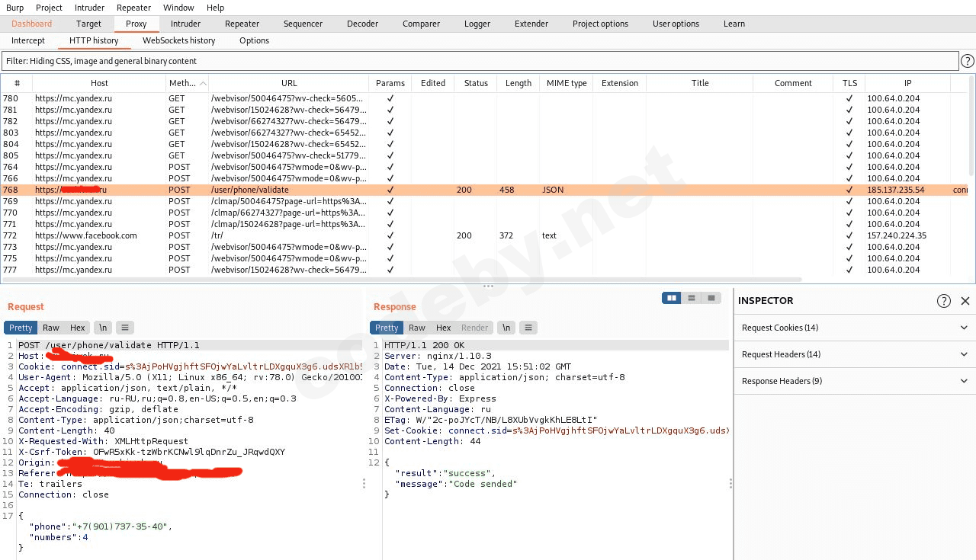
Task: Click the HTTP history filter help icon
Action: click(x=967, y=61)
